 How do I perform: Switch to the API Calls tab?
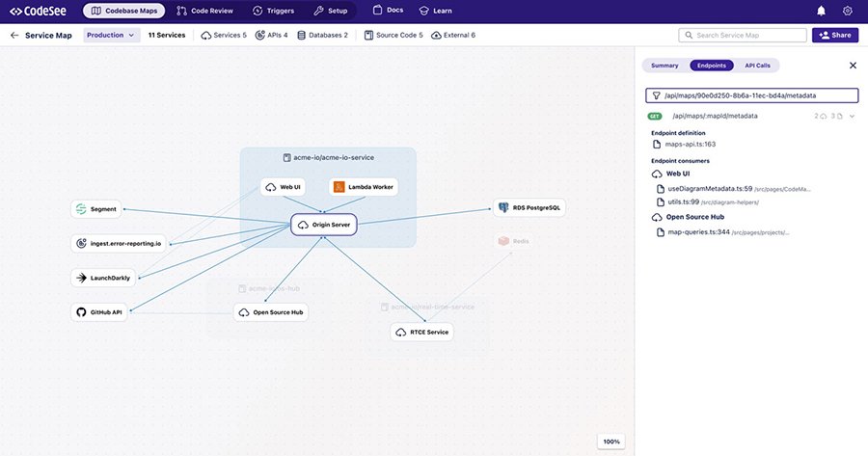pos(757,66)
